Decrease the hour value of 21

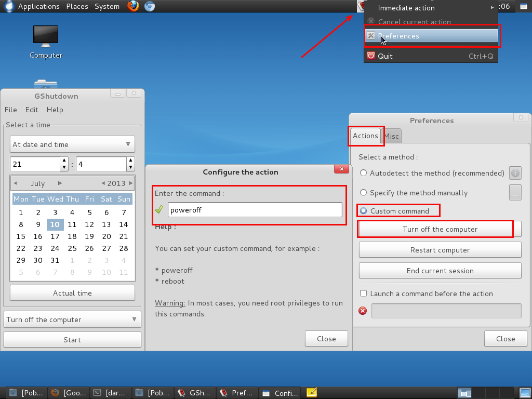64,168
